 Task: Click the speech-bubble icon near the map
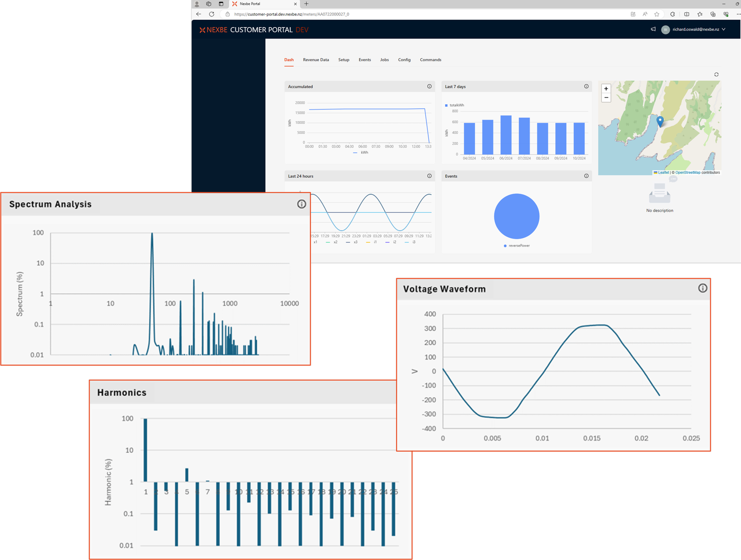tap(673, 179)
